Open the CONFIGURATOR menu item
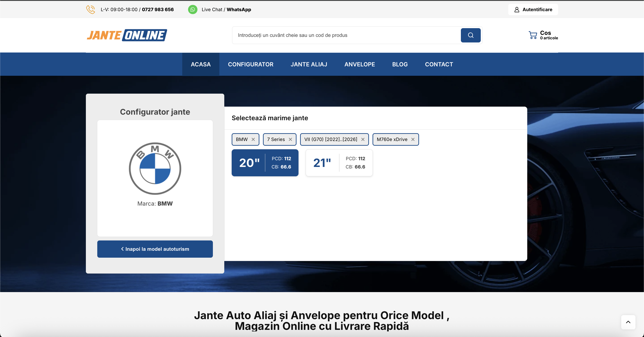Image resolution: width=644 pixels, height=337 pixels. [x=250, y=64]
